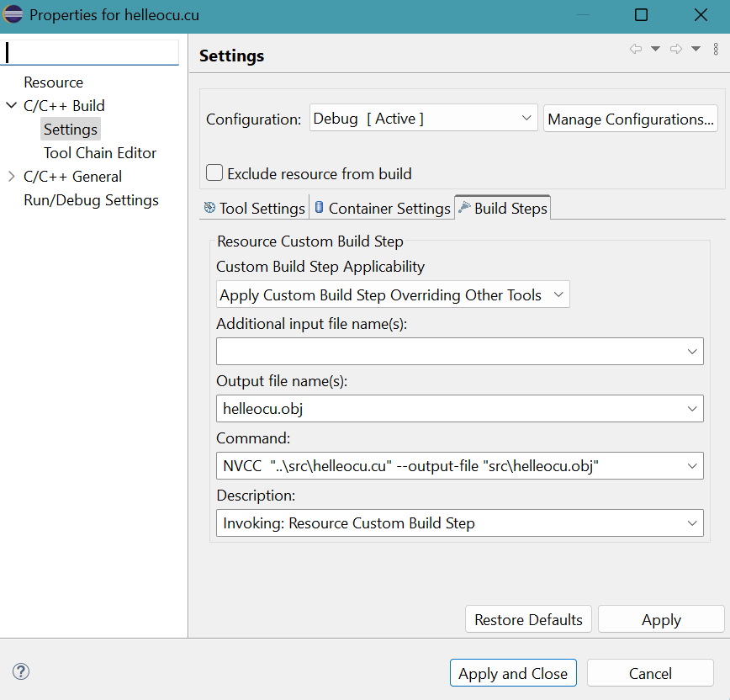Expand the Description field dropdown arrow
Image resolution: width=730 pixels, height=700 pixels.
[692, 523]
